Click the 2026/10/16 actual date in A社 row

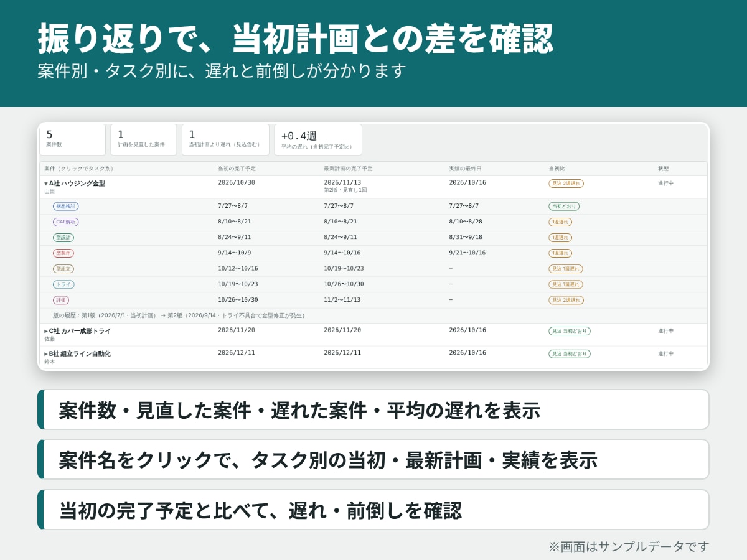click(x=468, y=183)
